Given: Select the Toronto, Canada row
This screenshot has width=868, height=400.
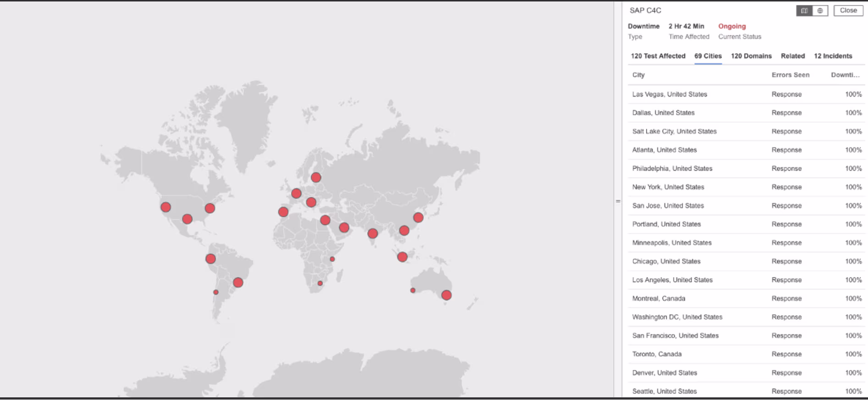Looking at the screenshot, I should (746, 354).
